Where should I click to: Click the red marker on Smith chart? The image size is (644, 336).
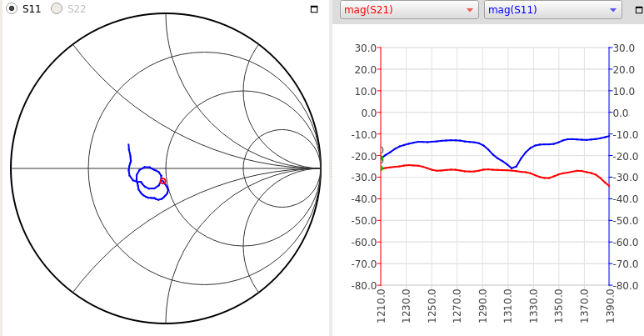(163, 181)
